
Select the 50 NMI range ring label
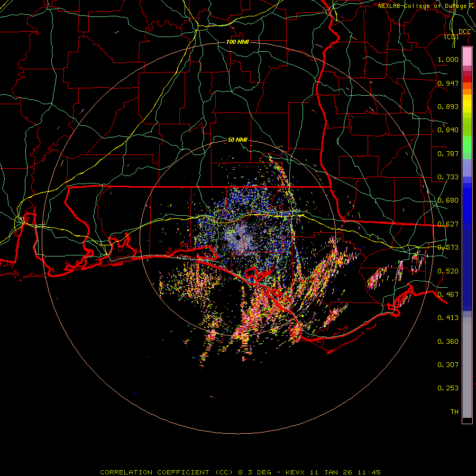pyautogui.click(x=237, y=140)
